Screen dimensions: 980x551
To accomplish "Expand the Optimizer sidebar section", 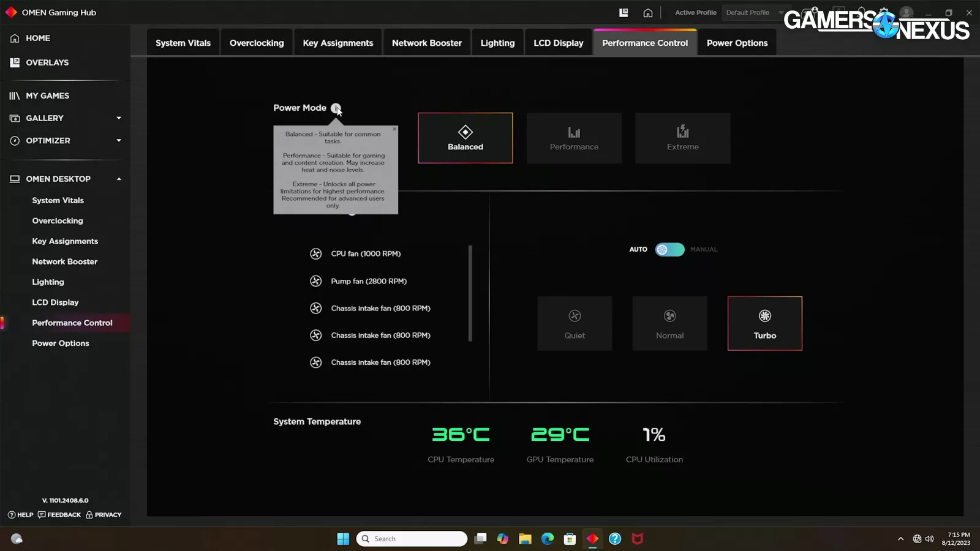I will (119, 141).
